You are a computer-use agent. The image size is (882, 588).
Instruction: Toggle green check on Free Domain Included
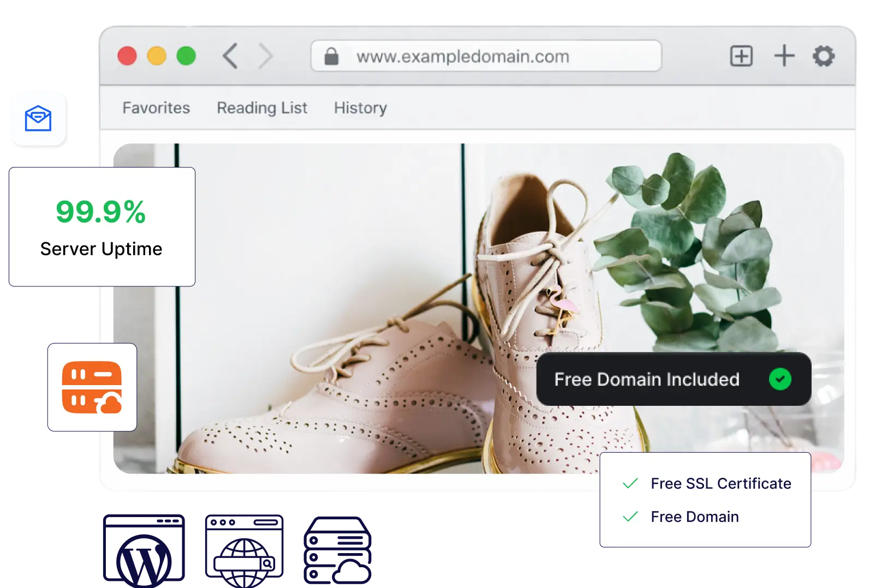pos(780,379)
